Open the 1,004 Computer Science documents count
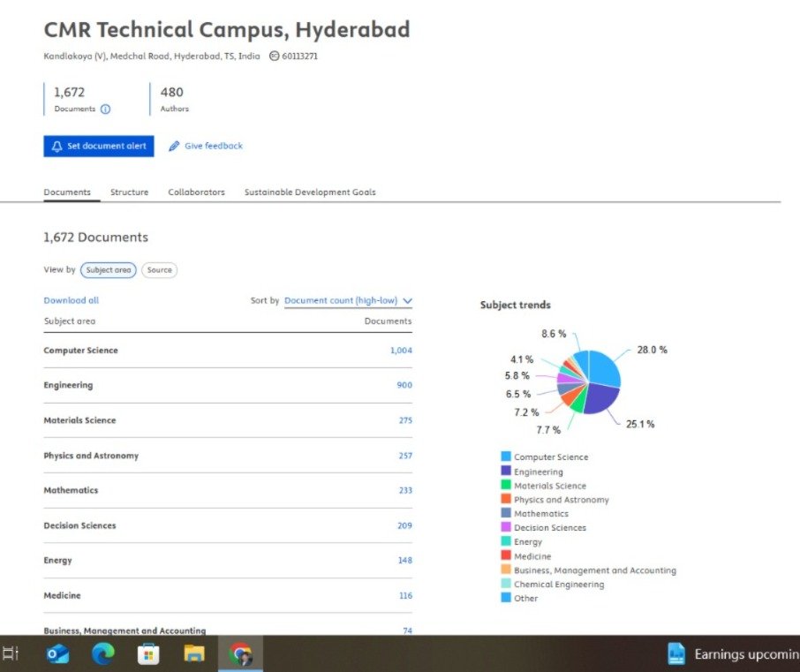The image size is (800, 672). point(401,351)
